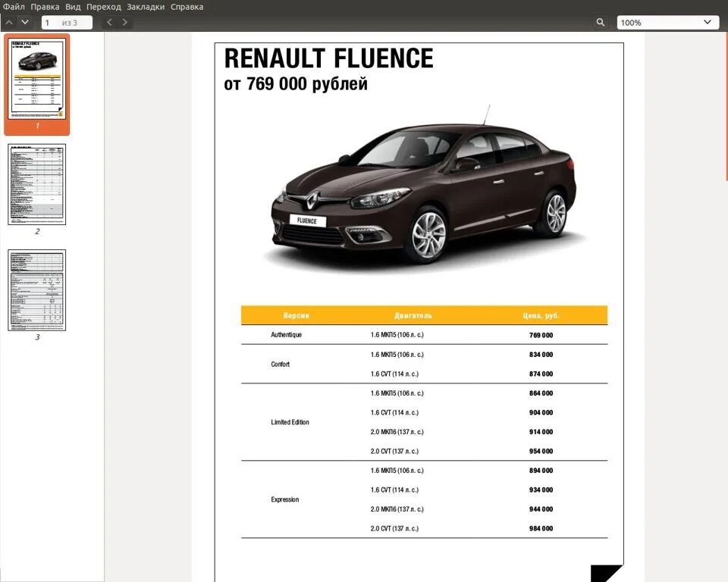Click the Authentique version cell

[x=287, y=335]
